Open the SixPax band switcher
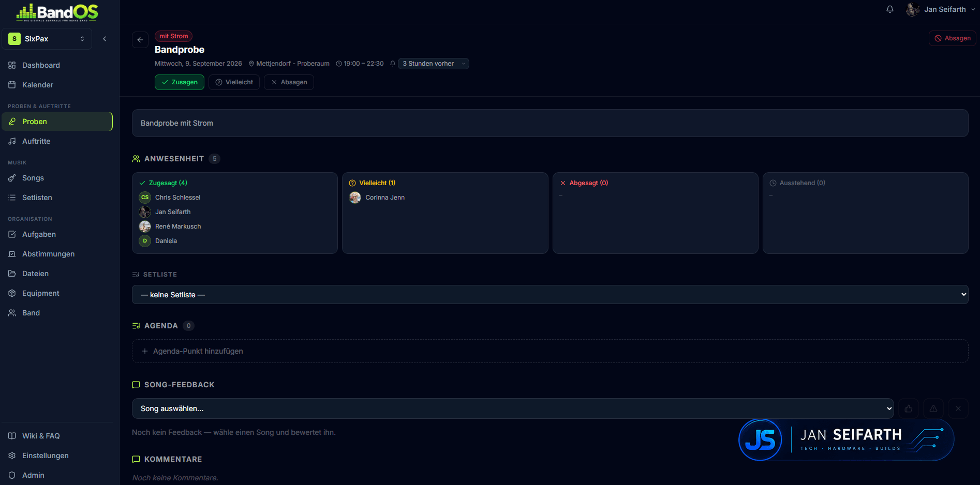 [x=47, y=39]
